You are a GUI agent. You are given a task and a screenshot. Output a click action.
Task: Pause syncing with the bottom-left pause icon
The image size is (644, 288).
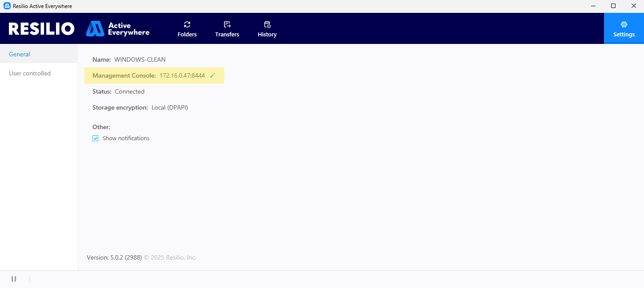14,279
